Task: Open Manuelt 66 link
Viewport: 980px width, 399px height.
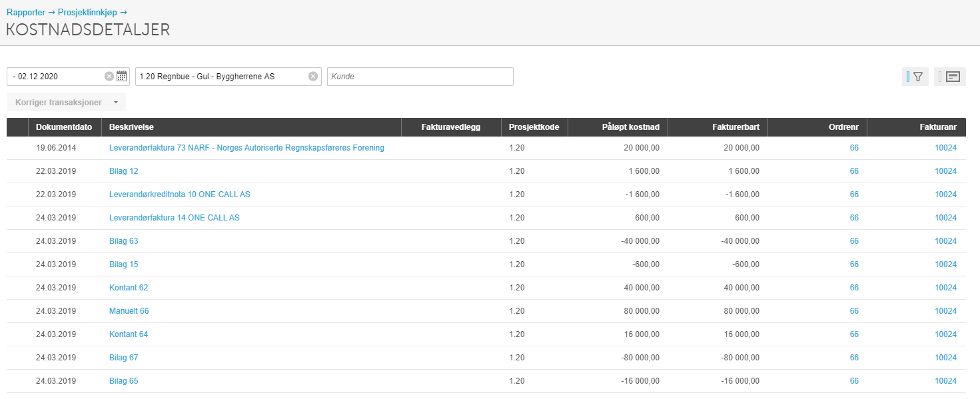Action: tap(129, 311)
